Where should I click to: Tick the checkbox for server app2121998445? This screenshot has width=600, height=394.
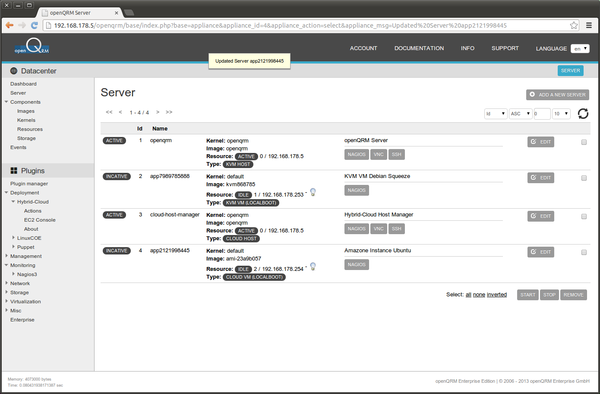pos(584,252)
